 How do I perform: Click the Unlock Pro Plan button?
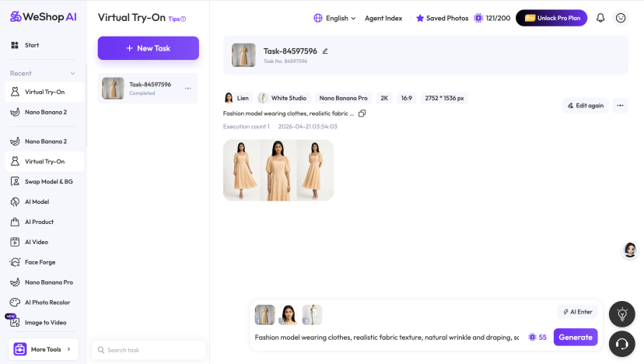(551, 18)
